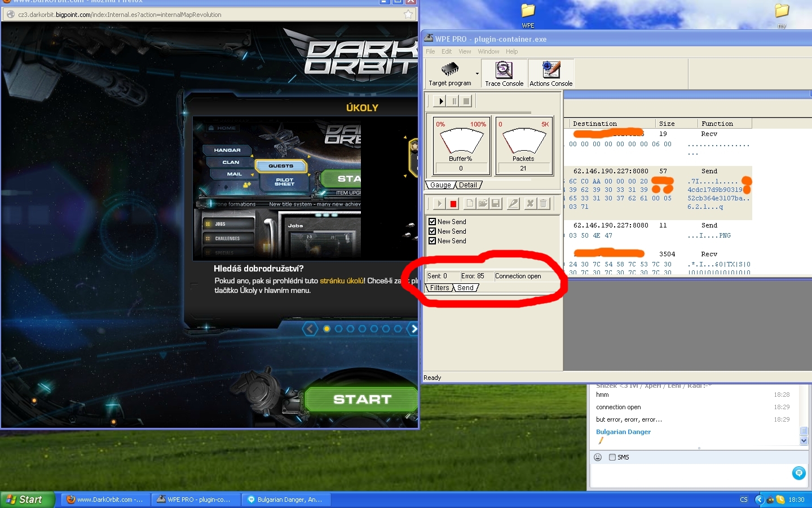Select the first yellow slide indicator dot

pyautogui.click(x=326, y=329)
